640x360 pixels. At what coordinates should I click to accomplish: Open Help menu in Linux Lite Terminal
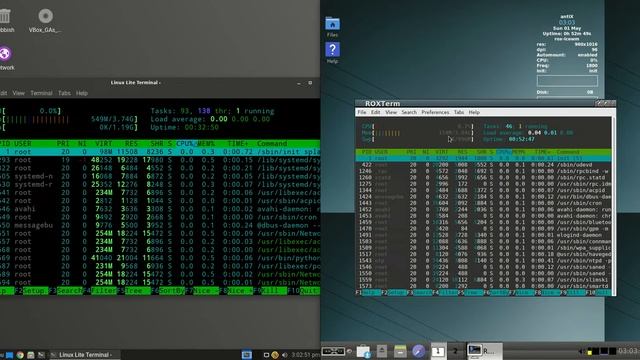82,93
